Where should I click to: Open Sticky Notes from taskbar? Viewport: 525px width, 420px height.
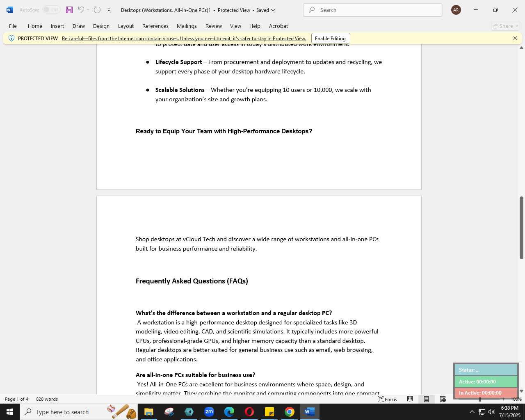269,412
